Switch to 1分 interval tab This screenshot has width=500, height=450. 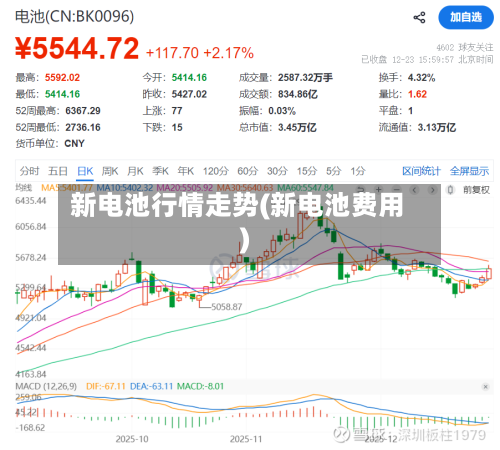point(358,171)
